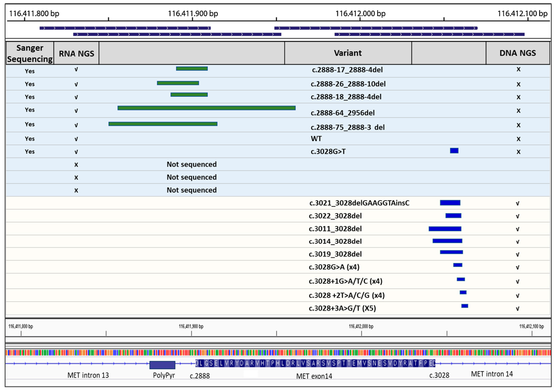The image size is (555, 392).
Task: Click the Sanger Sequencing column header
Action: 30,53
